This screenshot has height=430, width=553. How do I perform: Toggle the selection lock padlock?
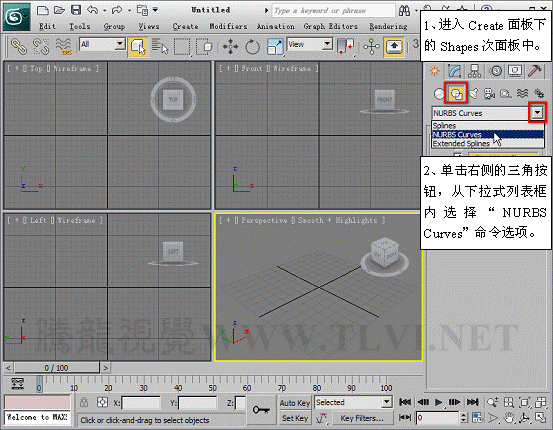click(84, 402)
